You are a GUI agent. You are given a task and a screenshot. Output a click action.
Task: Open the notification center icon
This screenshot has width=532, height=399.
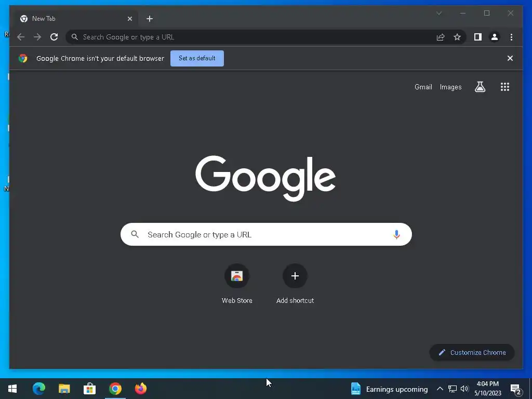pos(516,390)
